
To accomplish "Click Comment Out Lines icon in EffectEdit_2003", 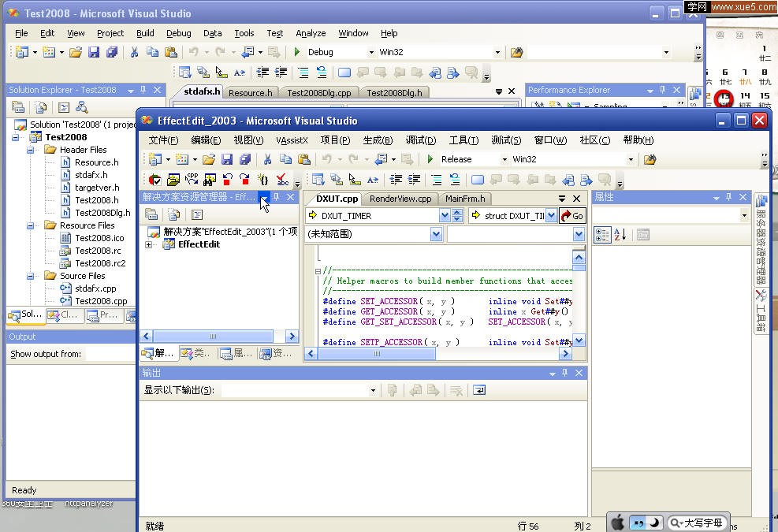I will tap(436, 180).
